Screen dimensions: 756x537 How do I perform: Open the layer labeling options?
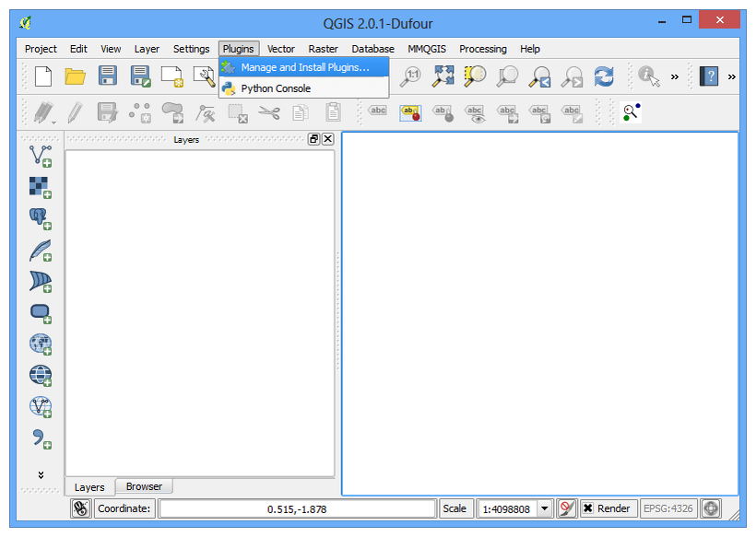[x=377, y=111]
